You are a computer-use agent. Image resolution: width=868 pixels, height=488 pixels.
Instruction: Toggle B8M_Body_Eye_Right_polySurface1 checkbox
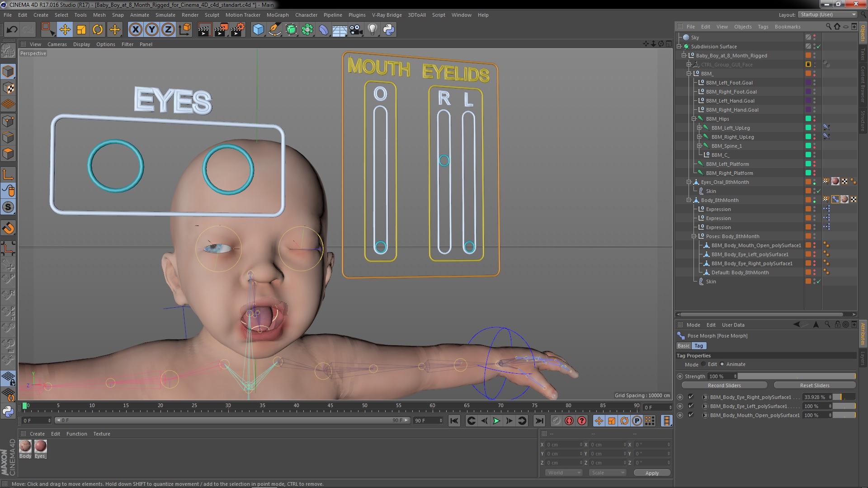(691, 397)
